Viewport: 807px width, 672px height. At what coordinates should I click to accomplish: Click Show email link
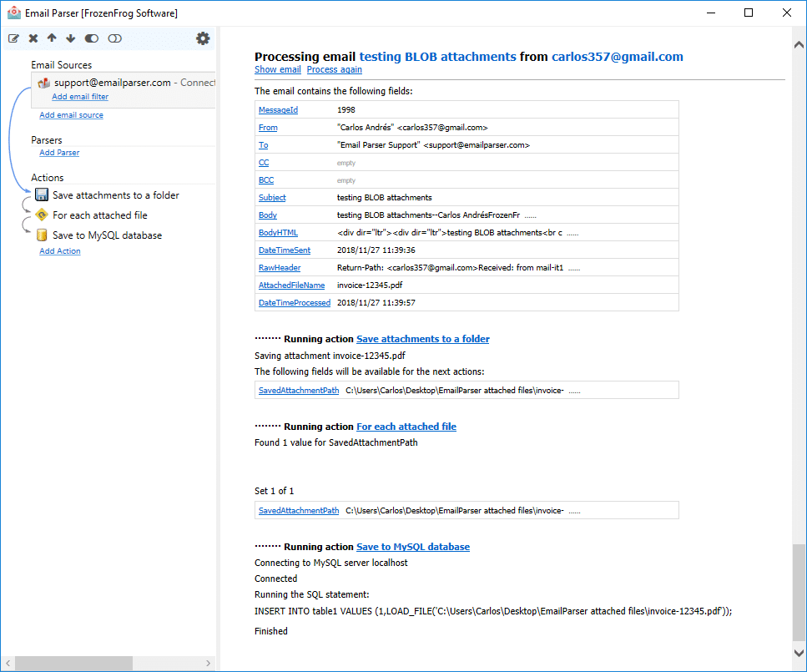[x=278, y=69]
